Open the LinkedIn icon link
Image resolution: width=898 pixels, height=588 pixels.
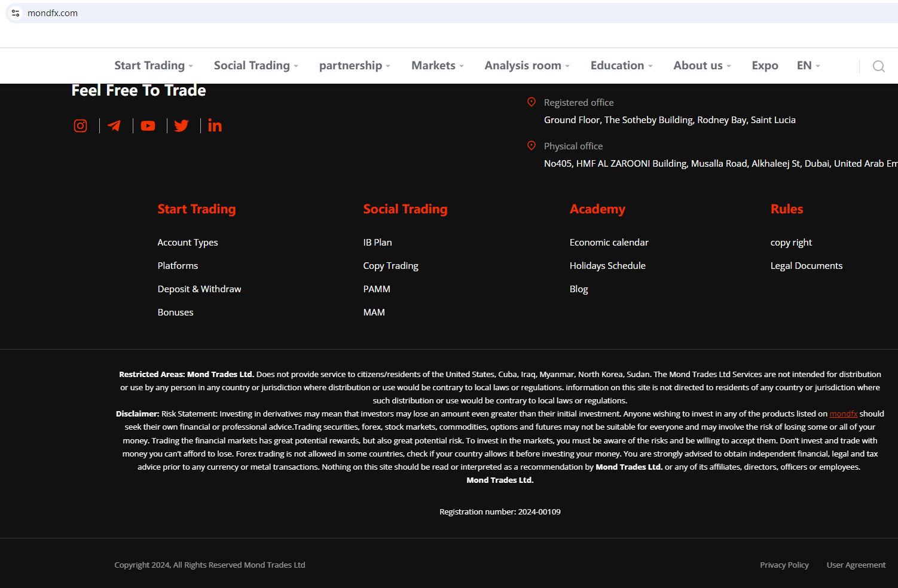[x=215, y=125]
